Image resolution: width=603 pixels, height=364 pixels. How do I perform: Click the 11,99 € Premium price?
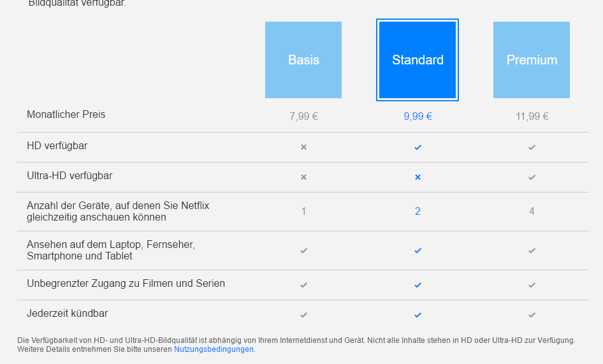(x=532, y=116)
